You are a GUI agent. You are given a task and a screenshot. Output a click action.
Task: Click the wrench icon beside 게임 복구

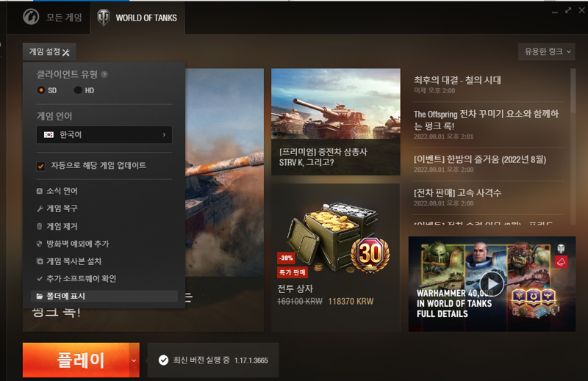pos(40,208)
